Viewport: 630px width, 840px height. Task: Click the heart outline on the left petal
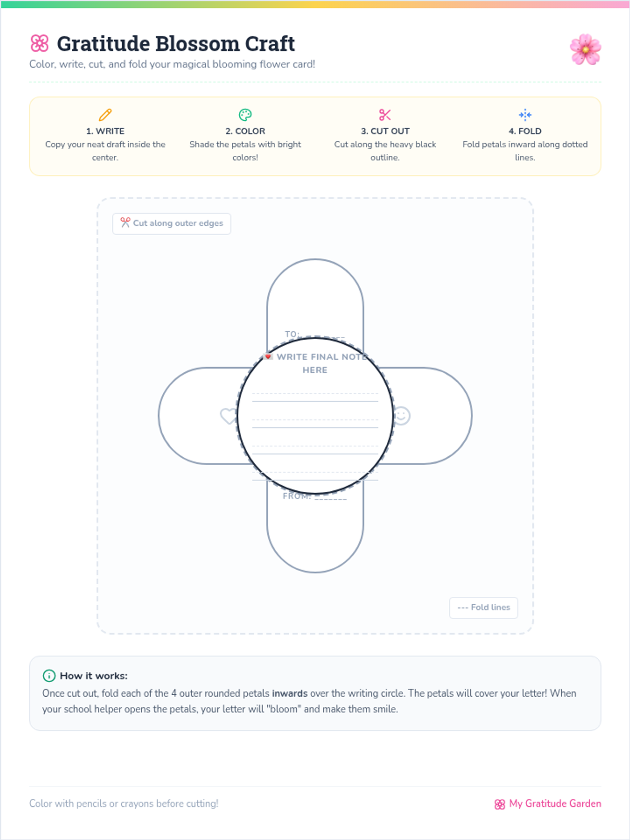229,416
